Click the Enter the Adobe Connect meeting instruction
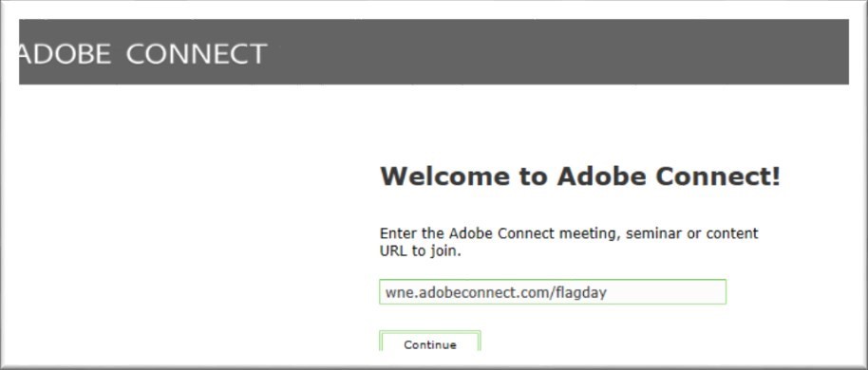This screenshot has width=868, height=370. tap(569, 242)
